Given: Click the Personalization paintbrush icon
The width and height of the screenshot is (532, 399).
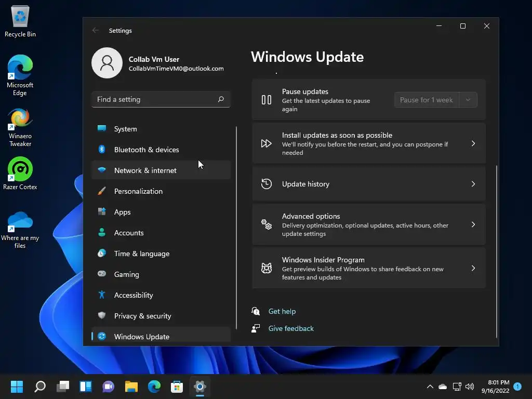Looking at the screenshot, I should 102,191.
